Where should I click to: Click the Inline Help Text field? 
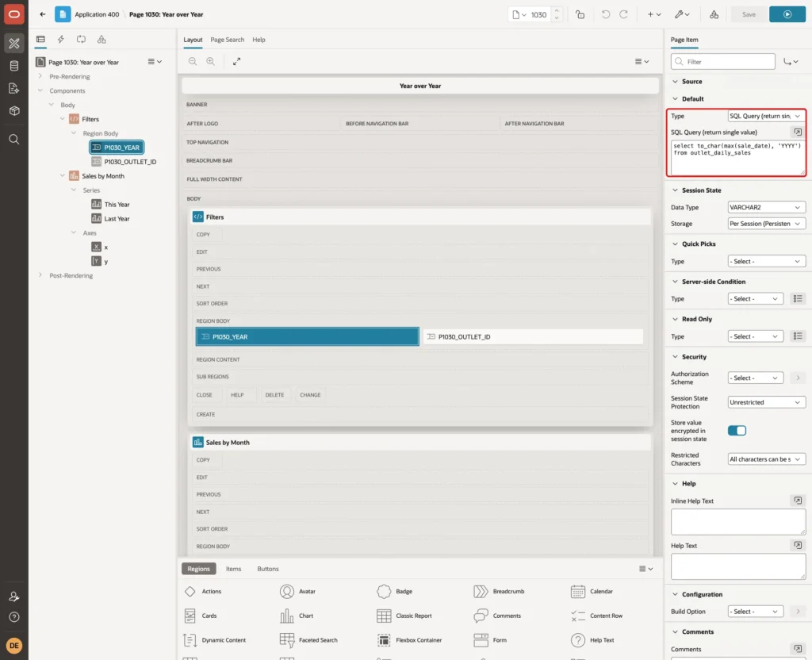[x=738, y=522]
